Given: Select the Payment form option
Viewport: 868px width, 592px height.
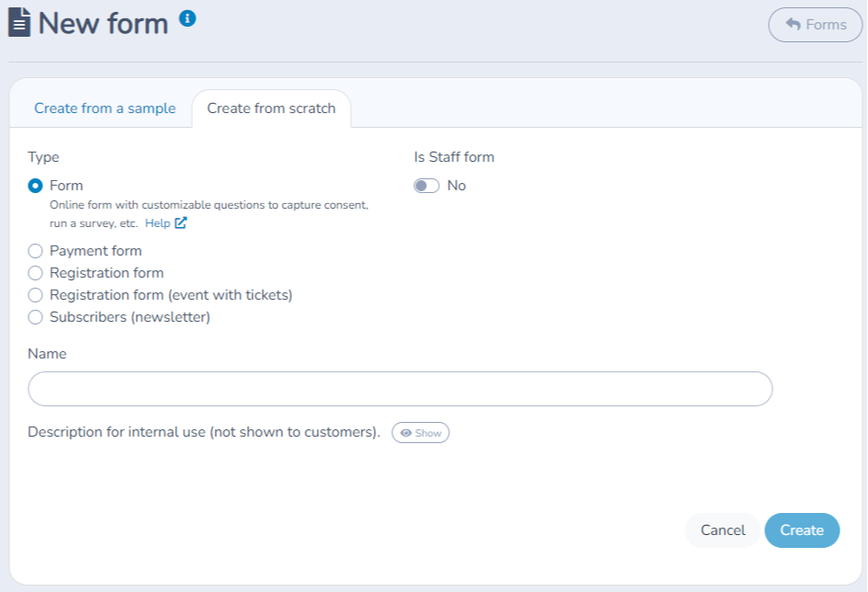Looking at the screenshot, I should pyautogui.click(x=35, y=250).
